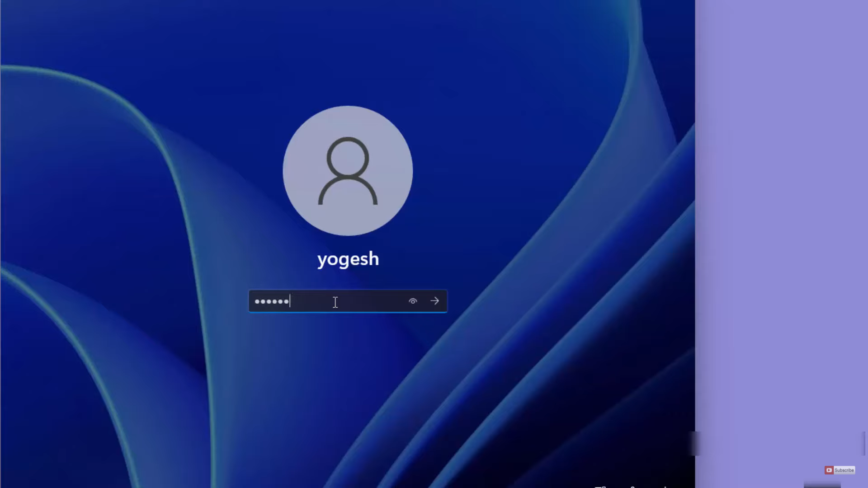Screen dimensions: 868x488
Task: Click the accessibility icon at the bottom edge
Action: click(x=633, y=487)
